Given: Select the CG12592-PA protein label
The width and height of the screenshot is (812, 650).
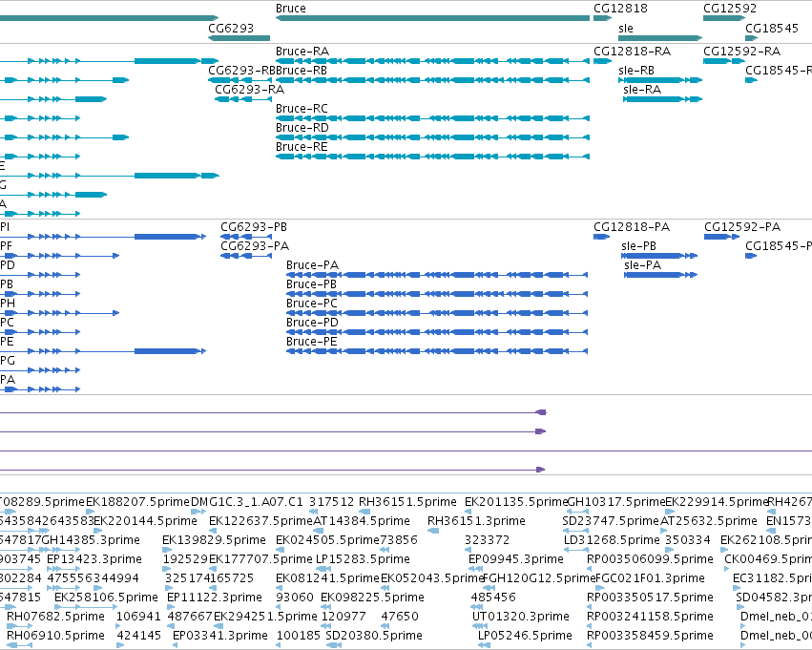Looking at the screenshot, I should (742, 227).
